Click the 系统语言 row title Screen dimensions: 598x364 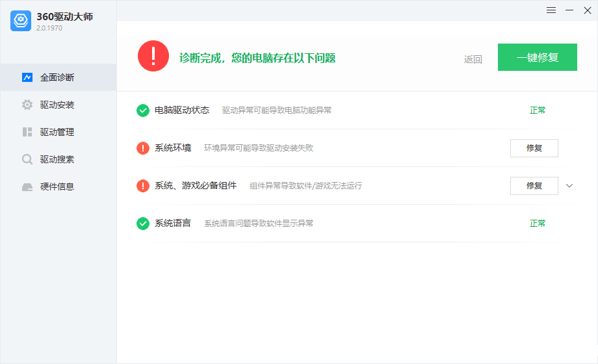point(173,223)
